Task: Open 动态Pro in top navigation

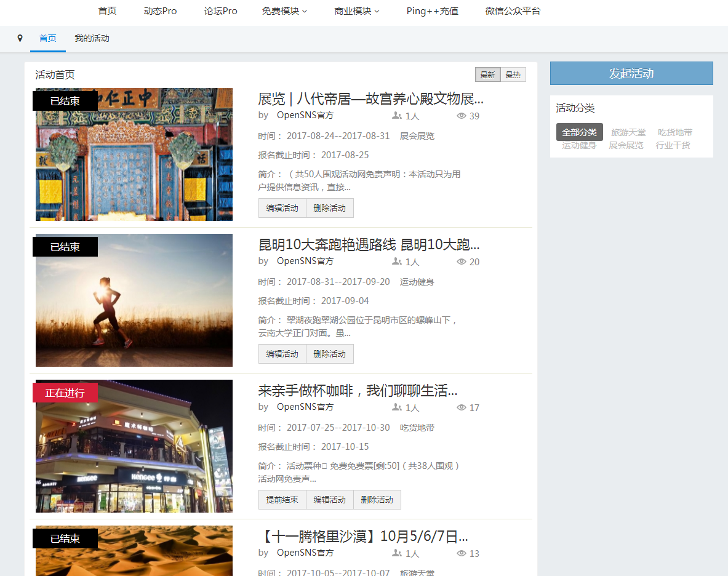Action: [160, 10]
